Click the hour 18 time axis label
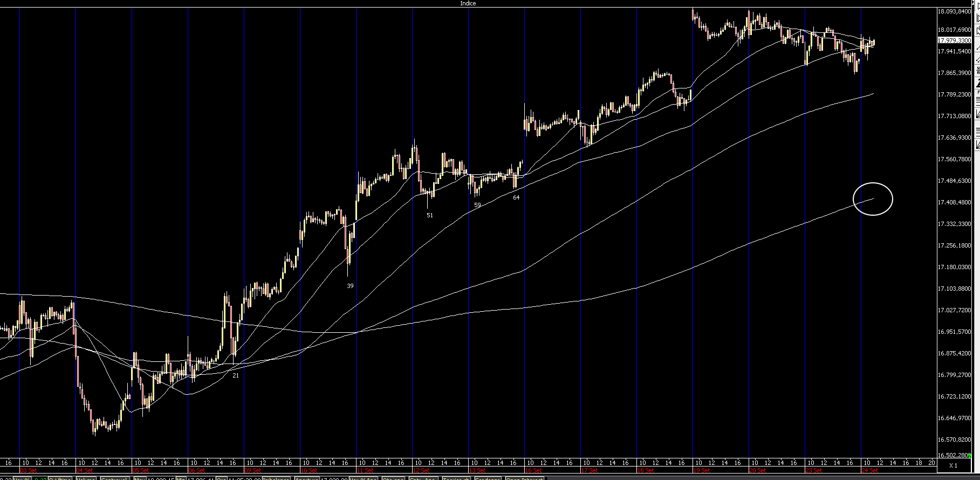Image resolution: width=980 pixels, height=480 pixels. click(x=919, y=463)
